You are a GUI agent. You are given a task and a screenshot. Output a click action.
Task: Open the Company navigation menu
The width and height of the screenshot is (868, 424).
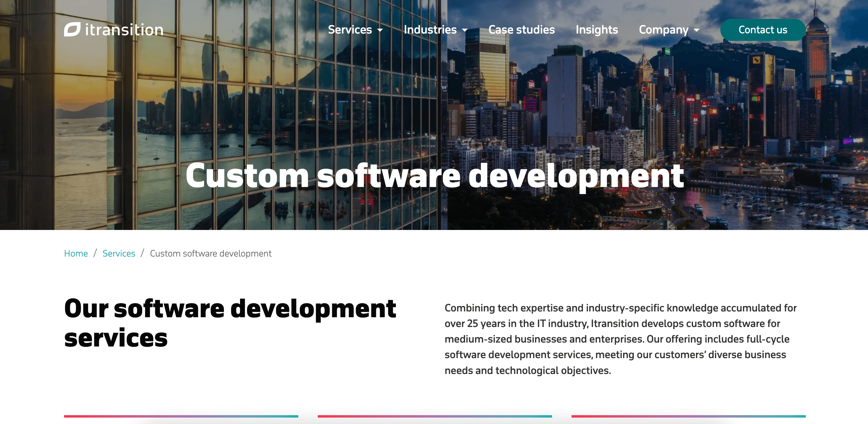click(x=663, y=30)
